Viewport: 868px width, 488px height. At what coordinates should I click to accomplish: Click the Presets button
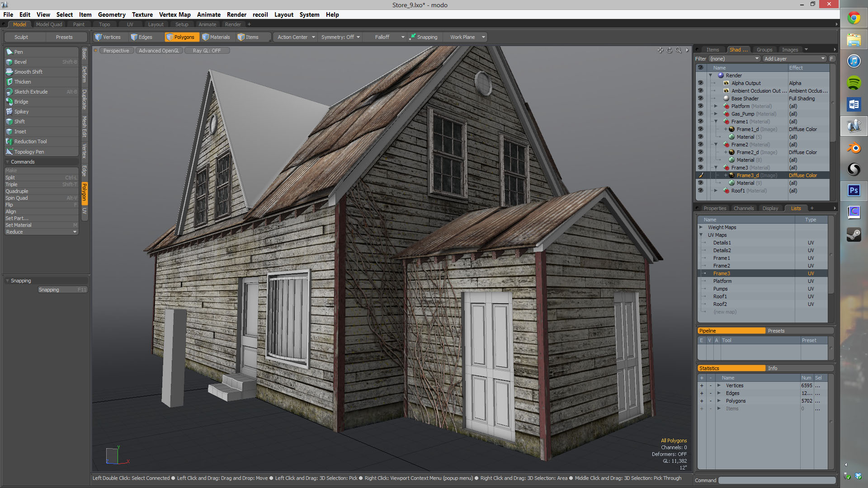tap(64, 37)
